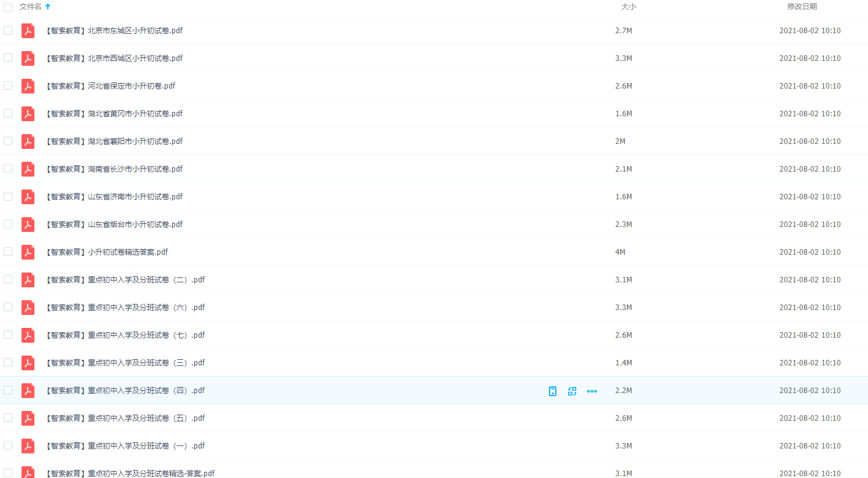868x478 pixels.
Task: Sort files by 修改日期 column header
Action: point(802,7)
